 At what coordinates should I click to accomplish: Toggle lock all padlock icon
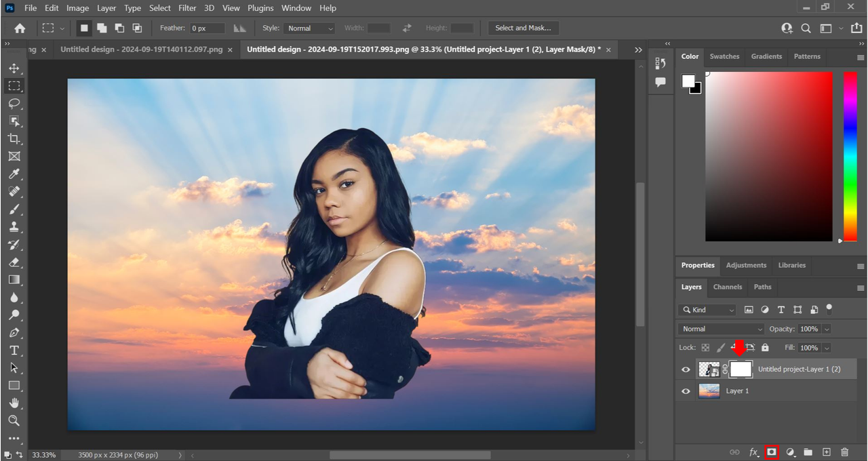(x=765, y=347)
